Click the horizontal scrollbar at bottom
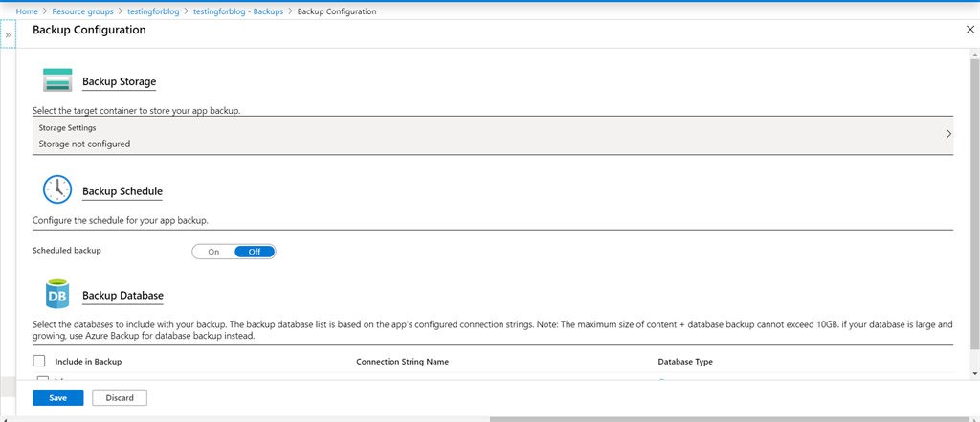Image resolution: width=980 pixels, height=422 pixels. coord(731,419)
